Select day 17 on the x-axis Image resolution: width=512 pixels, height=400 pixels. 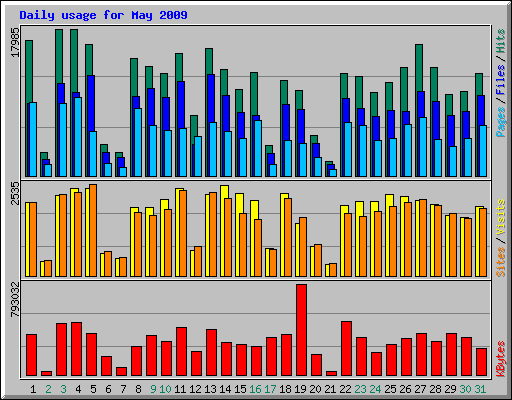(270, 389)
